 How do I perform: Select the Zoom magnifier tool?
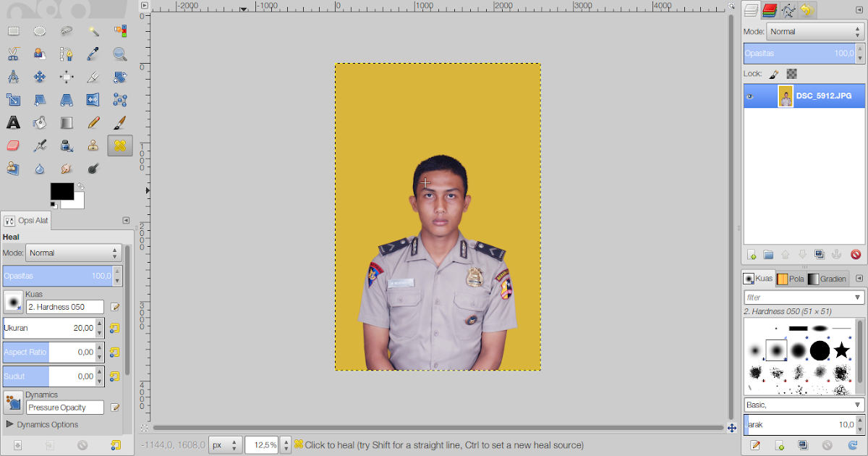coord(120,54)
